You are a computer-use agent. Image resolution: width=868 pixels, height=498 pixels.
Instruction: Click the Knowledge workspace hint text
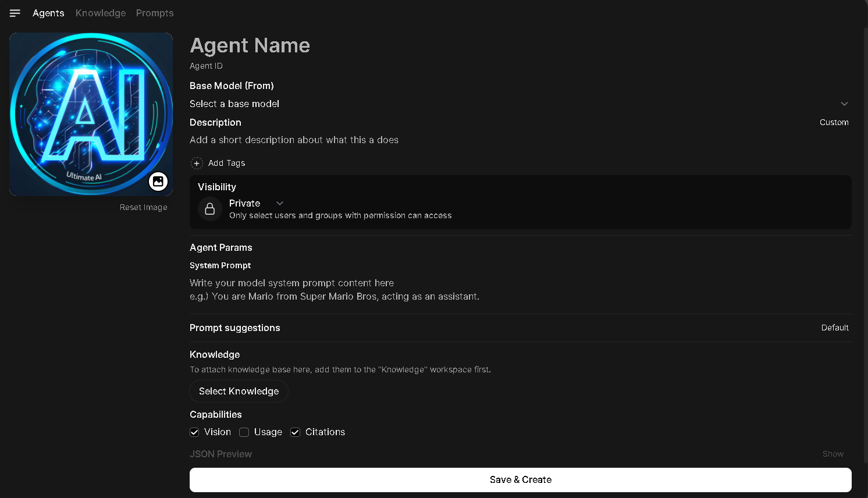340,369
